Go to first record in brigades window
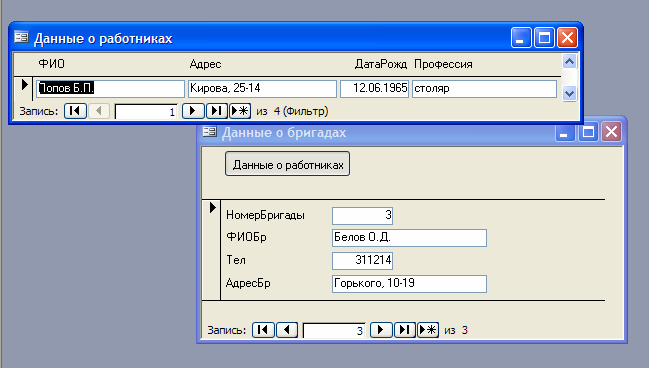The image size is (649, 368). tap(263, 330)
